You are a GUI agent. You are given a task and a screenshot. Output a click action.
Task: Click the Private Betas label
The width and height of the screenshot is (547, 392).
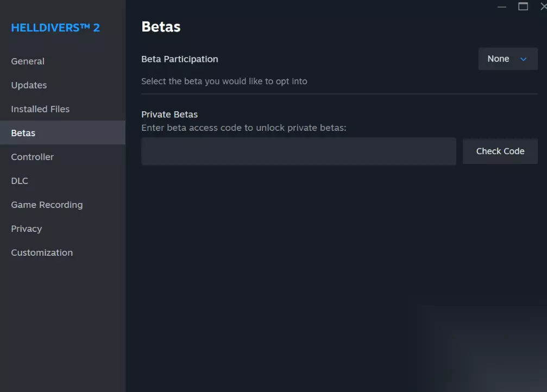point(169,115)
